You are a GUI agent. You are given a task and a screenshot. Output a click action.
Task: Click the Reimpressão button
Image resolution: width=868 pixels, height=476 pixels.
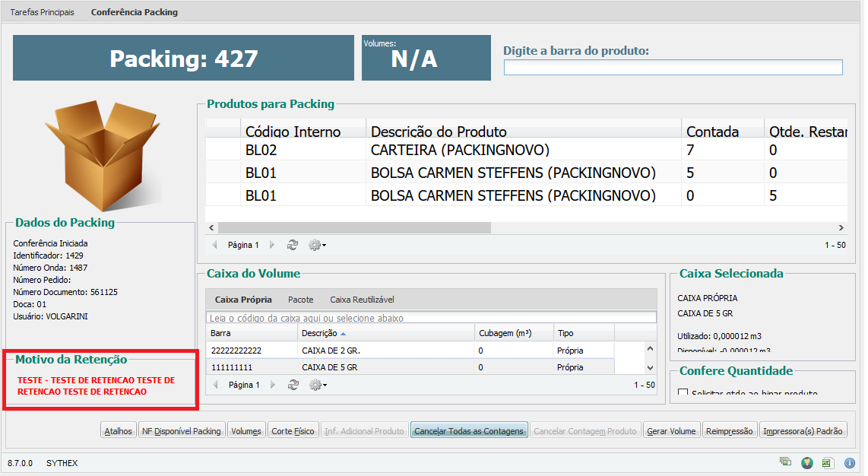tap(729, 430)
